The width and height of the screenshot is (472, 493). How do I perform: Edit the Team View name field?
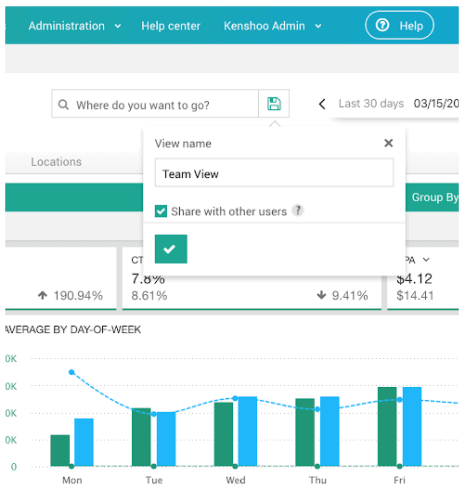pos(274,173)
